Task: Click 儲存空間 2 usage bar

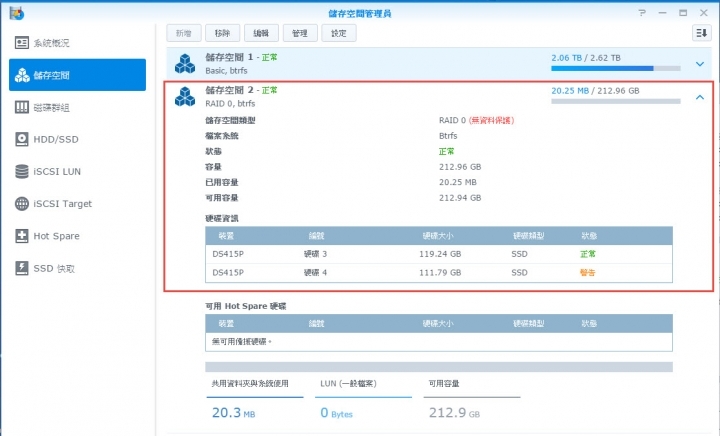Action: [x=616, y=101]
